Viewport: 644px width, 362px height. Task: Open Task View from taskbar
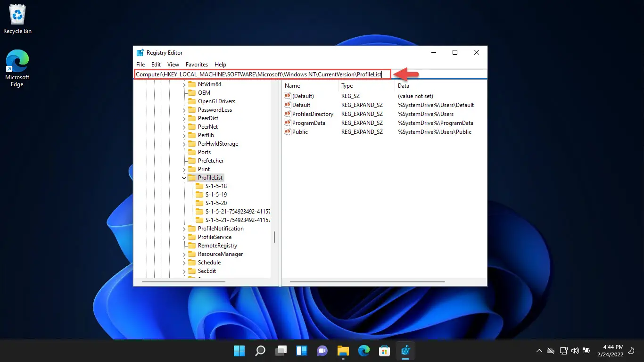(x=281, y=351)
